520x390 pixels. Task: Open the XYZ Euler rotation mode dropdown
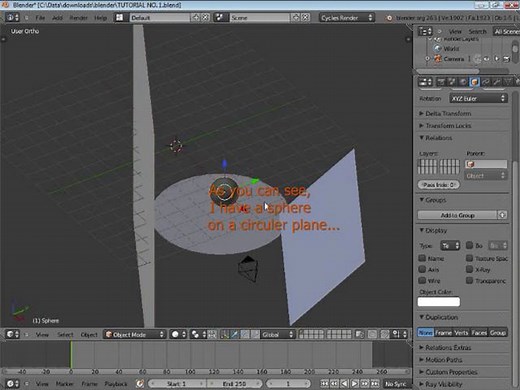pyautogui.click(x=479, y=98)
